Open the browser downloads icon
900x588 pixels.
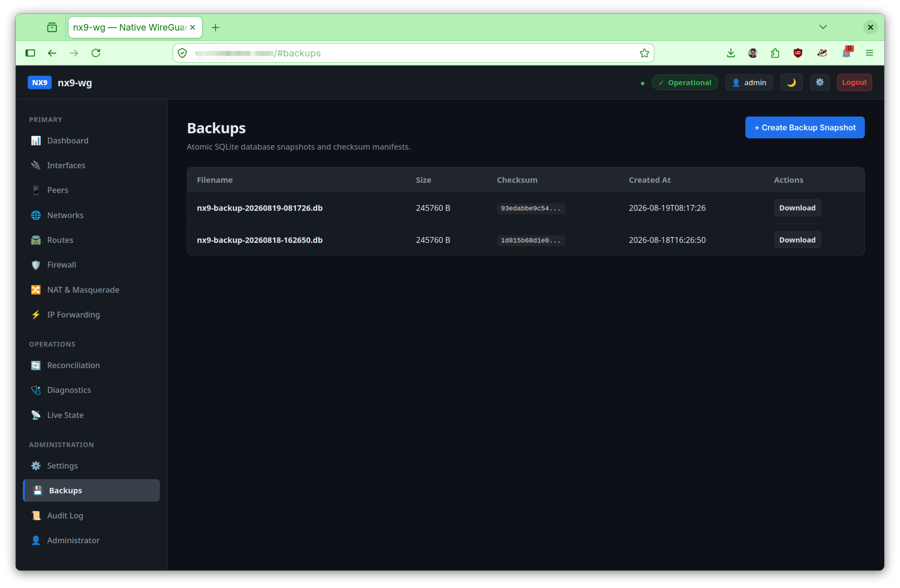[x=731, y=53]
